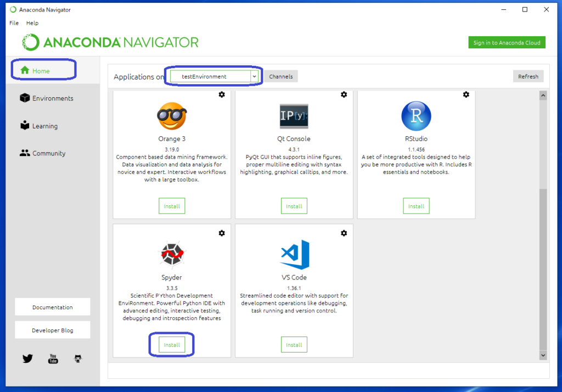Click the Spyder title text
The image size is (562, 392).
point(172,277)
